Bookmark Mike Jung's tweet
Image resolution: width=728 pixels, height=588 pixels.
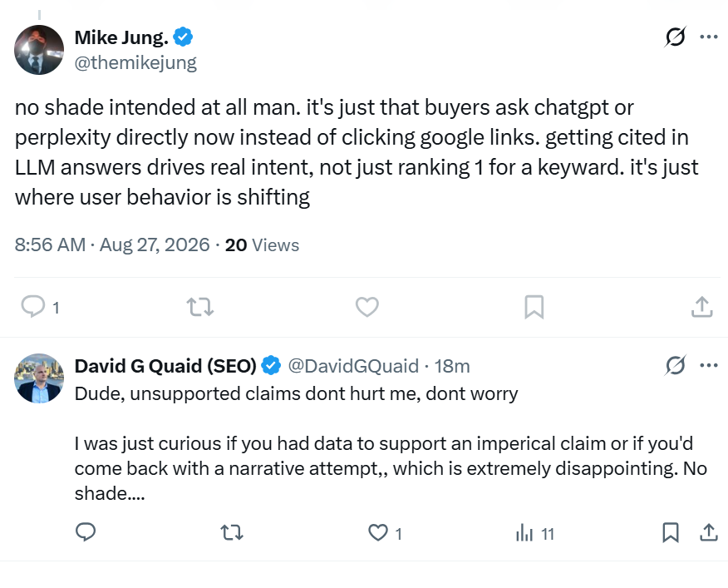[534, 307]
